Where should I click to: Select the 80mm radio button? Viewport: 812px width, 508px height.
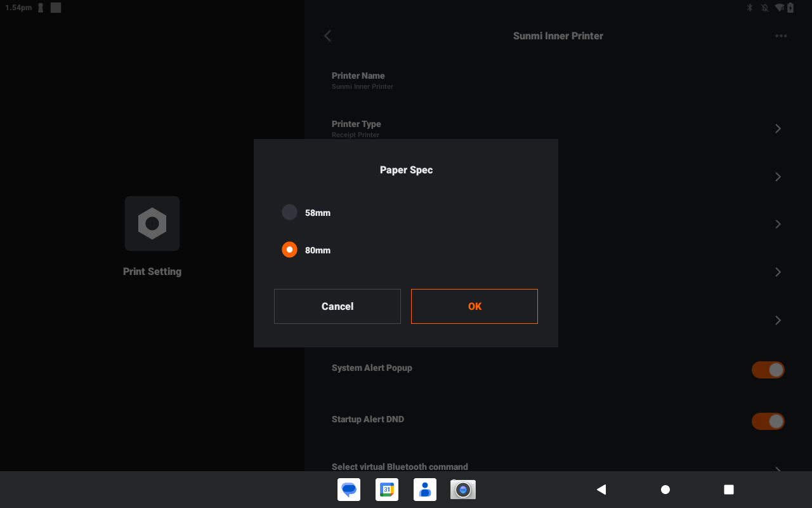coord(290,250)
